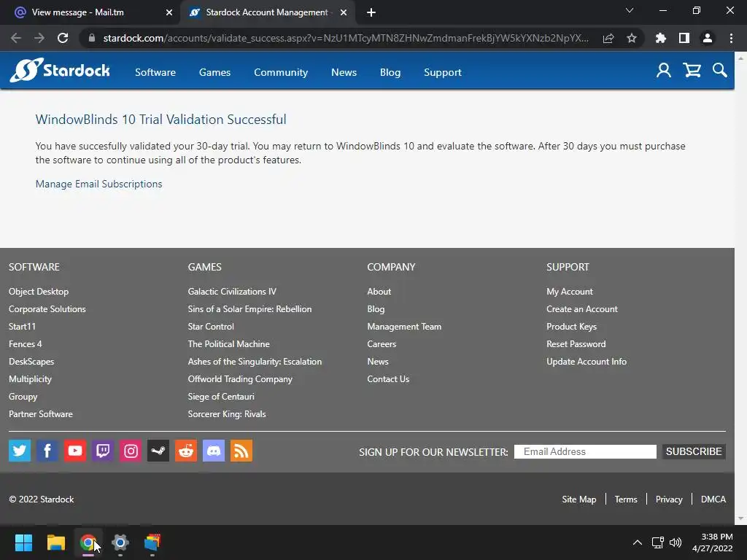Image resolution: width=747 pixels, height=560 pixels.
Task: Bookmark this page with star icon
Action: 631,38
